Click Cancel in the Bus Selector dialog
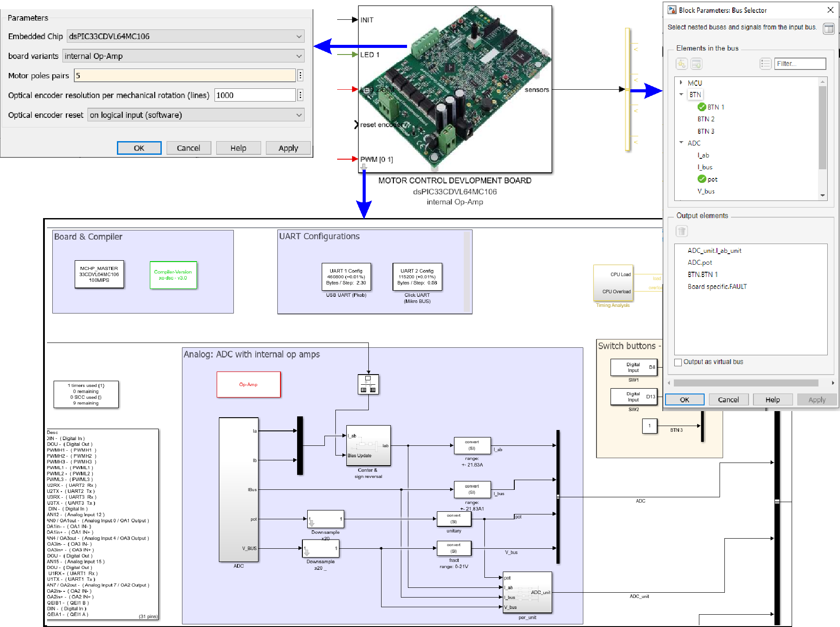Image resolution: width=840 pixels, height=627 pixels. (728, 400)
